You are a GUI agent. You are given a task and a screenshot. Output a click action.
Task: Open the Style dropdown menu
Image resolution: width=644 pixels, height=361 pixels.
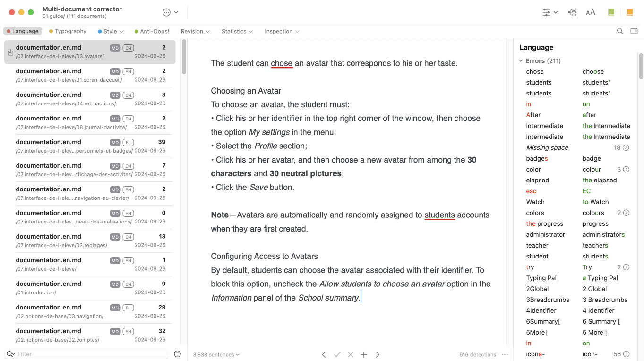(111, 31)
